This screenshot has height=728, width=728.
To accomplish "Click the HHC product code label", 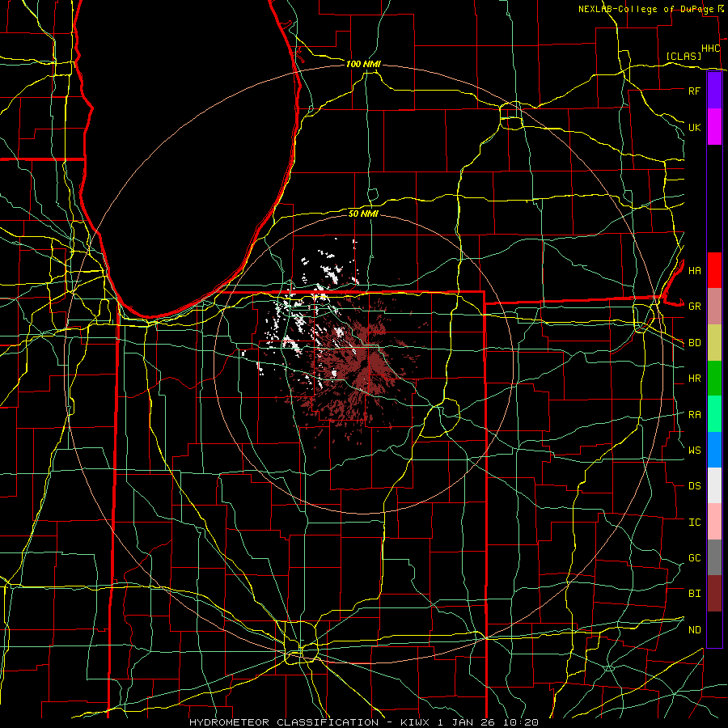I will point(710,49).
